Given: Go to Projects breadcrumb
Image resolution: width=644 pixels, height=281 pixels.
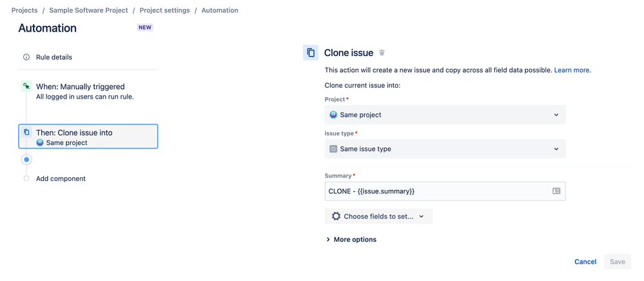Looking at the screenshot, I should (24, 10).
